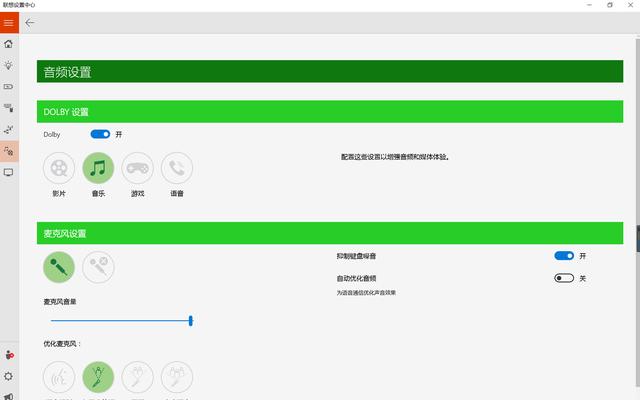Click the Dolby settings description sentence
This screenshot has width=640, height=400.
point(395,157)
